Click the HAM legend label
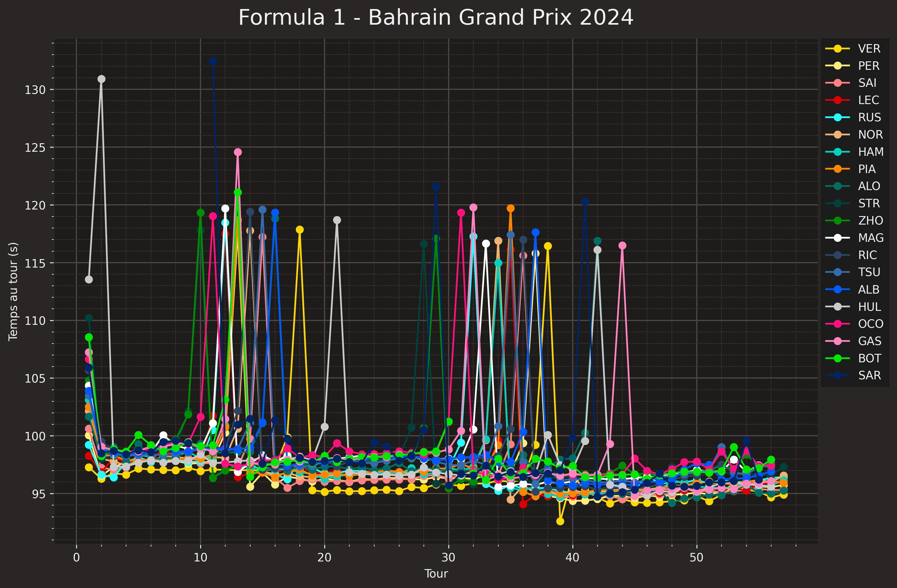This screenshot has height=588, width=897. click(x=871, y=152)
